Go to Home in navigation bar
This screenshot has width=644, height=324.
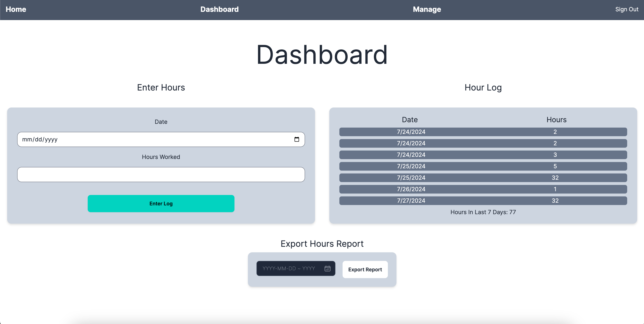point(16,9)
